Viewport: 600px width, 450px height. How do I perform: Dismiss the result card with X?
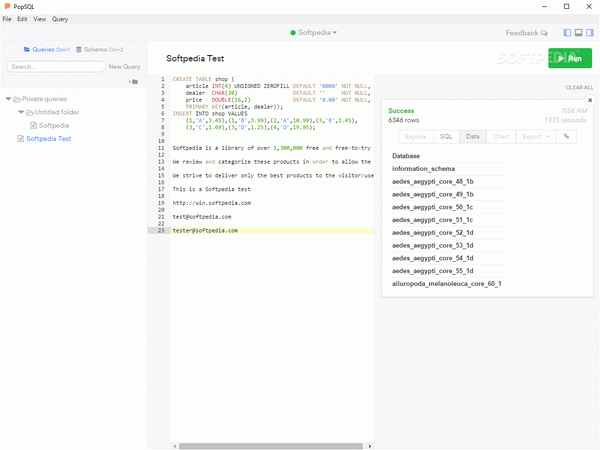(590, 100)
